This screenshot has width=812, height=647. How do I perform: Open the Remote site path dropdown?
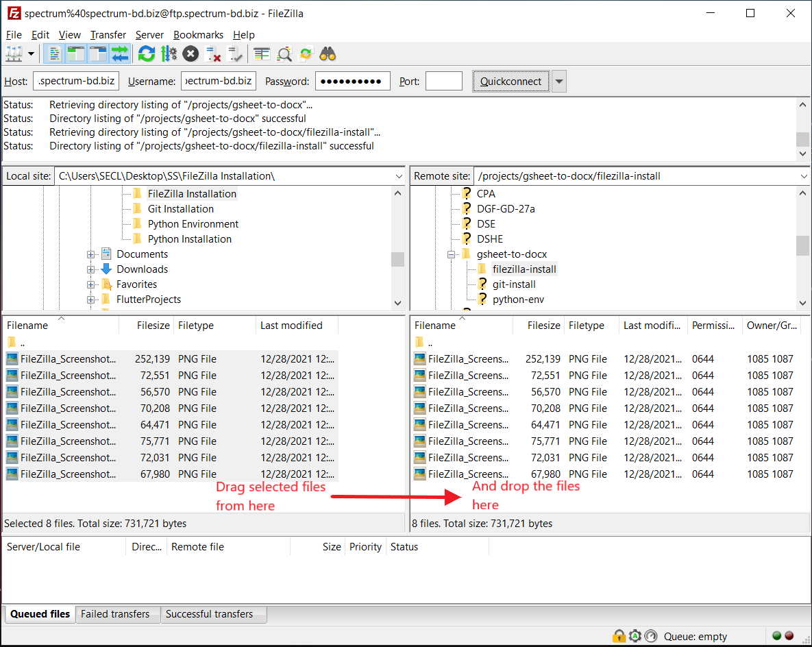coord(804,176)
